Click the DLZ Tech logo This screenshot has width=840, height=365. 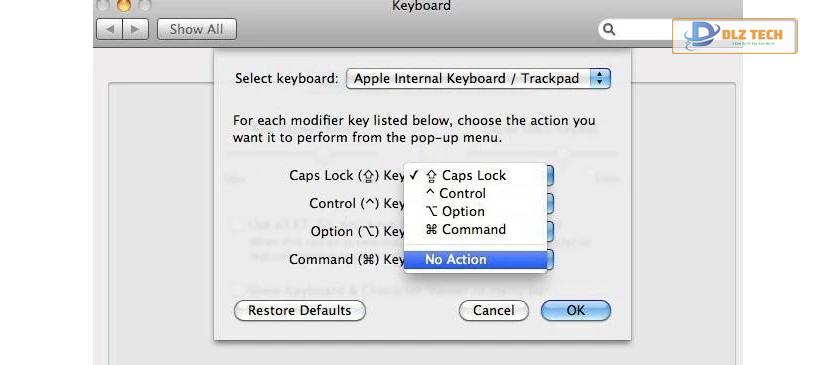(734, 36)
